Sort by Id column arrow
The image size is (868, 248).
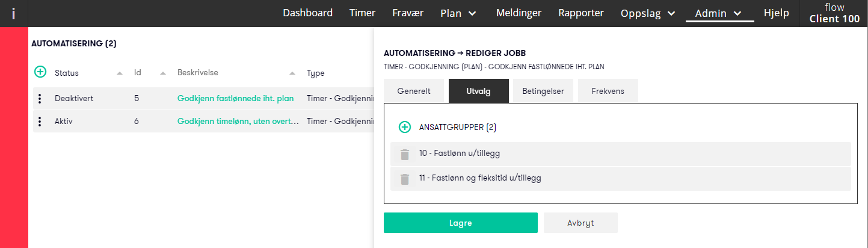pyautogui.click(x=163, y=73)
